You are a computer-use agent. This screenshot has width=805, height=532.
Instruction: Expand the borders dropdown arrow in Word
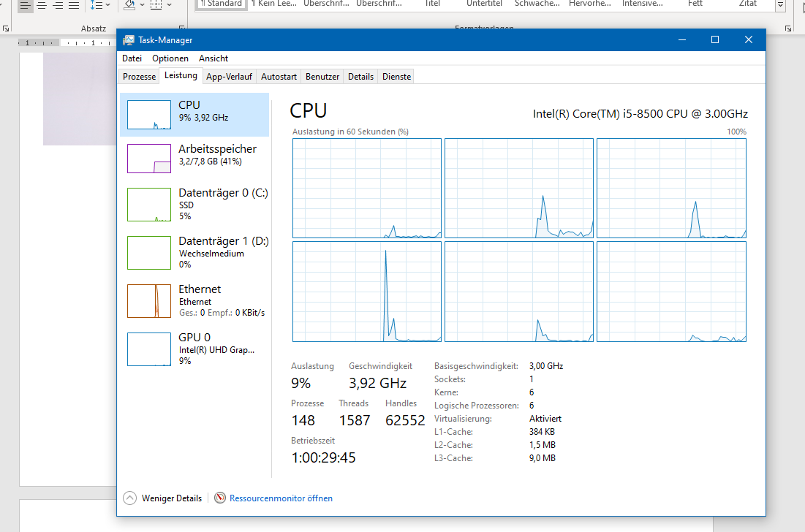169,4
